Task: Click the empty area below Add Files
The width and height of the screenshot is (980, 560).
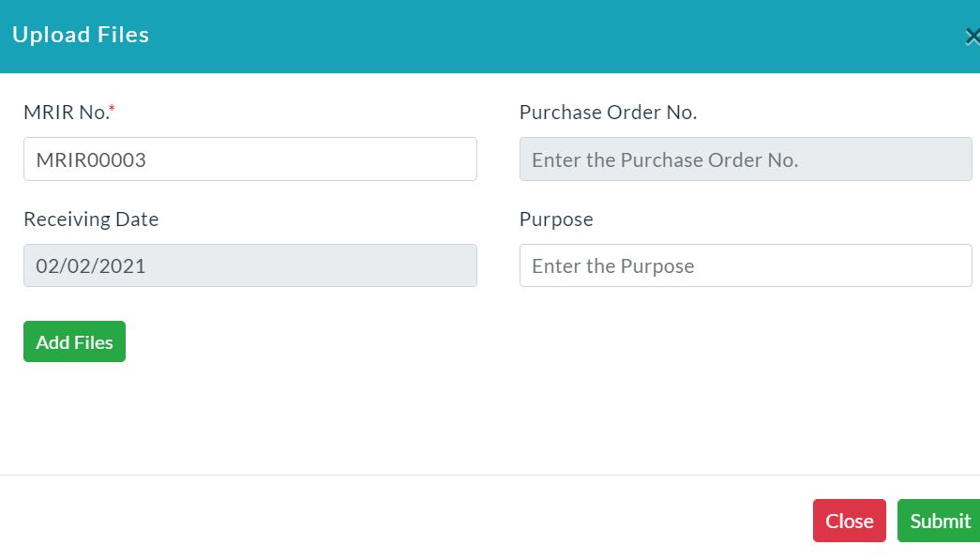Action: coord(250,418)
